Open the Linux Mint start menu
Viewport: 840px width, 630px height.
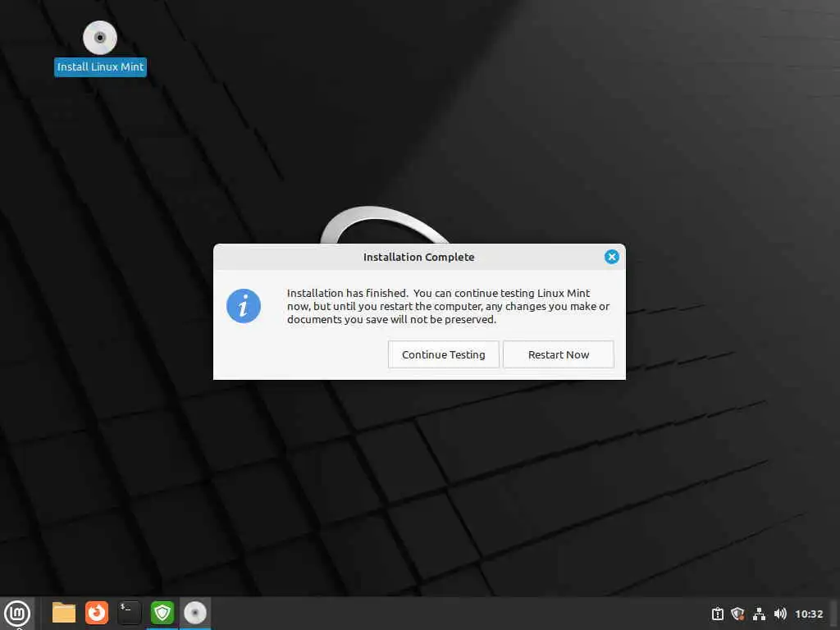click(x=17, y=613)
